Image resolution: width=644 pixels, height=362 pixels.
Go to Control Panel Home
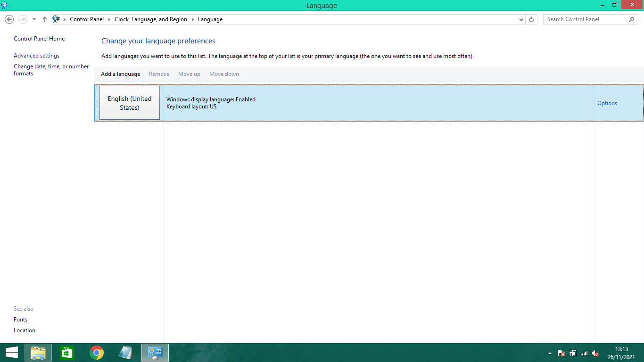coord(39,39)
